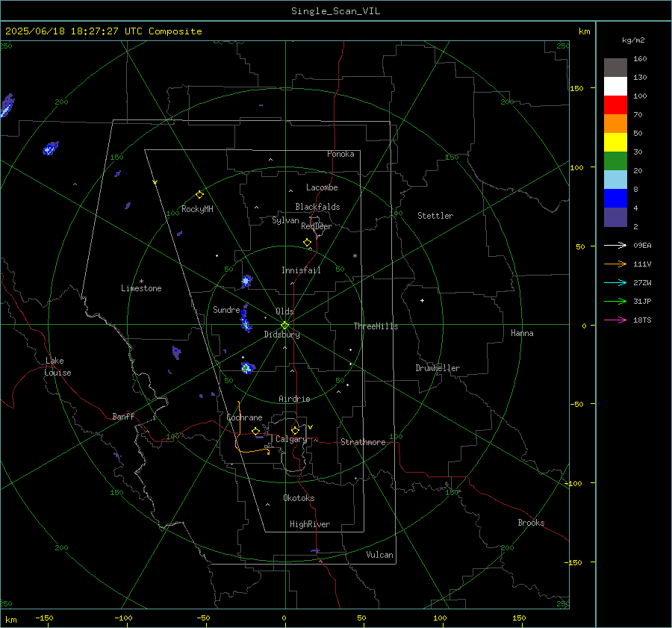Click the Airdrie label
Image resolution: width=672 pixels, height=628 pixels.
coord(294,399)
